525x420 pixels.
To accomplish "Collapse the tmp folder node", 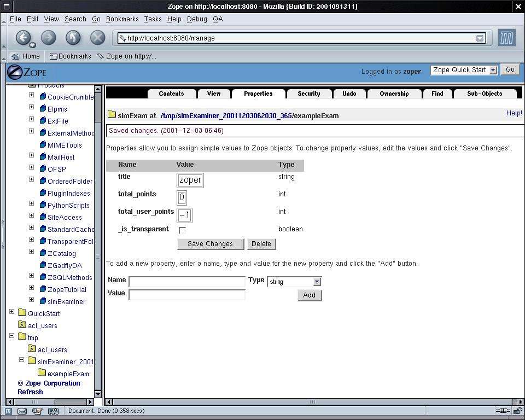I will point(11,336).
